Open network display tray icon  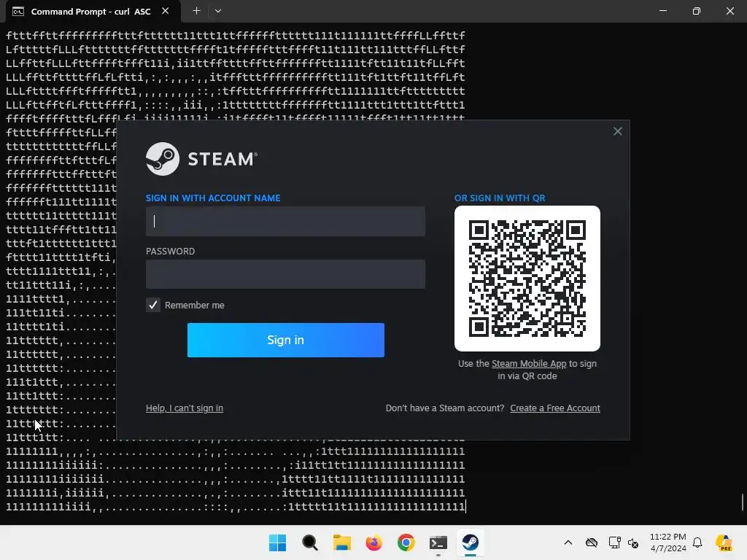coord(614,542)
